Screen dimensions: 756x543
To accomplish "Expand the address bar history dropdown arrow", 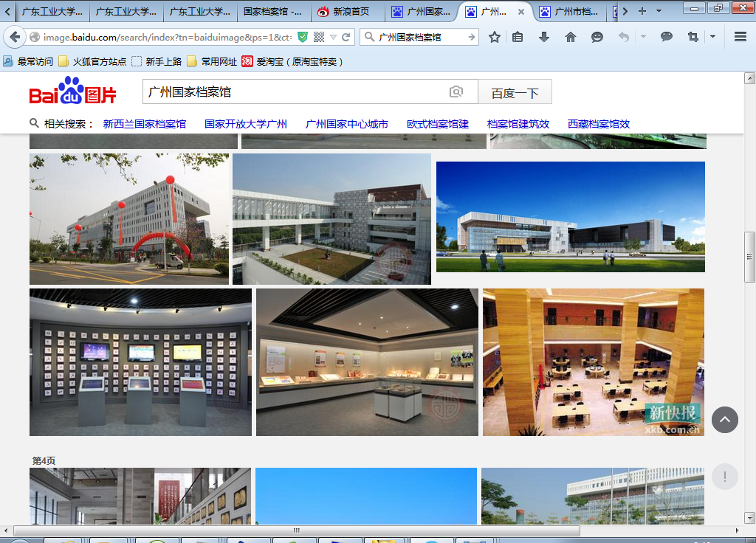I will pos(333,37).
